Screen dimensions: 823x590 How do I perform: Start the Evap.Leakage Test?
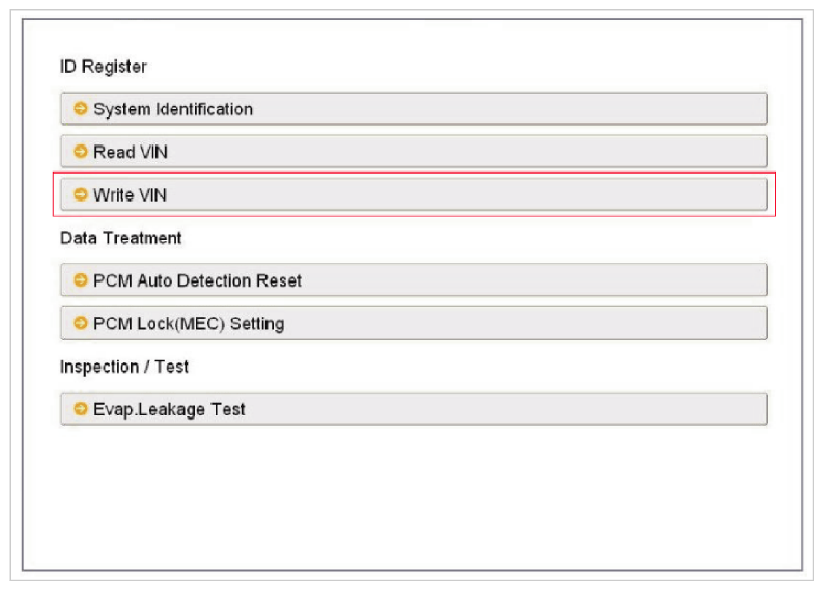point(413,409)
